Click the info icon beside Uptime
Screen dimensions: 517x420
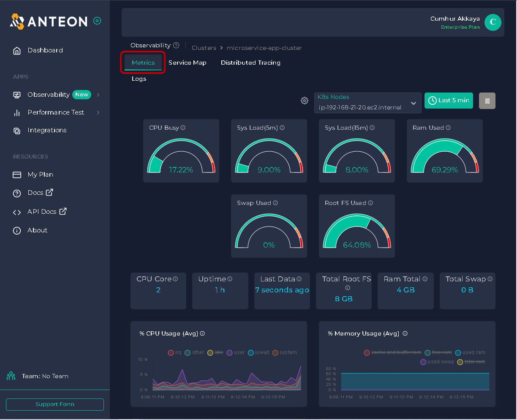230,279
